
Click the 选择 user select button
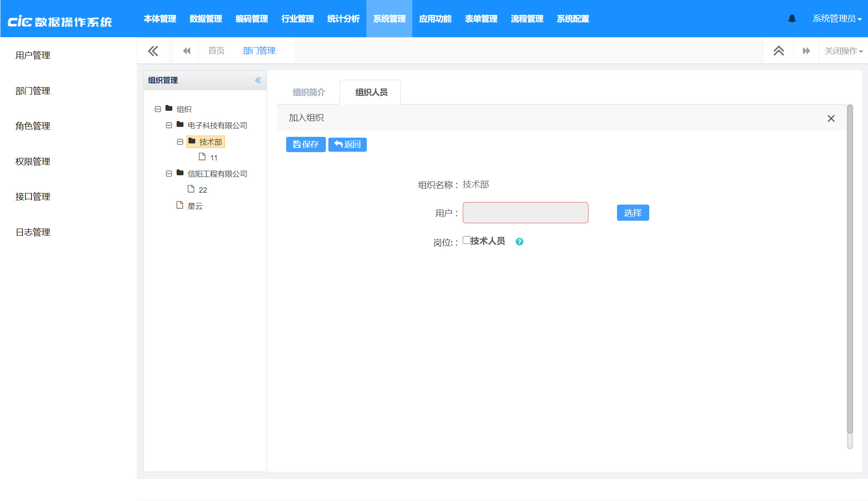point(633,213)
